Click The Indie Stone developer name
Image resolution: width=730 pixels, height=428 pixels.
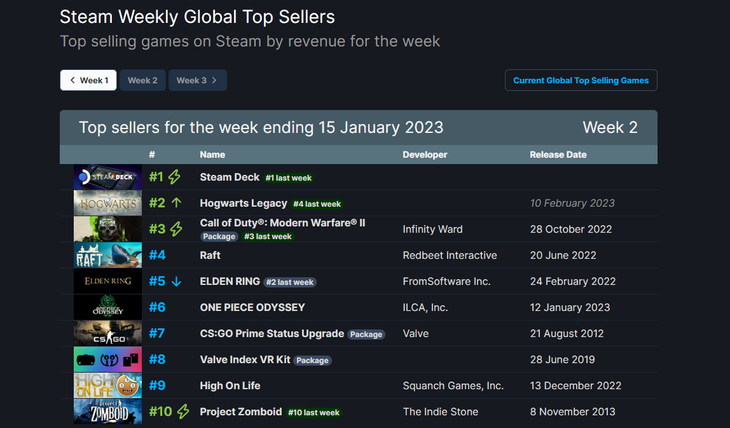tap(440, 412)
